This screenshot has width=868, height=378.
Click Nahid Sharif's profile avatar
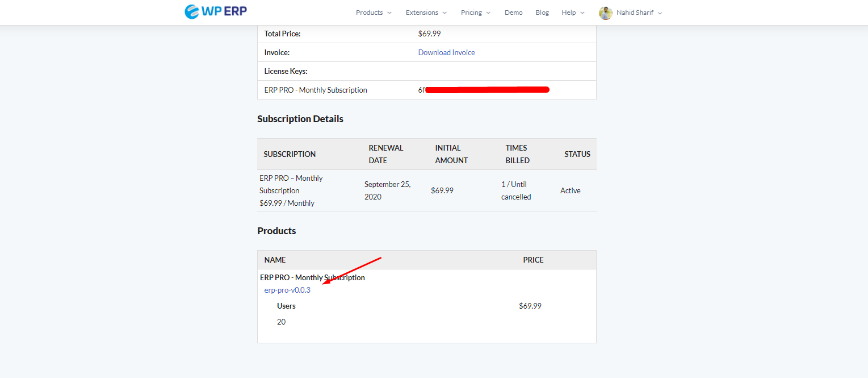point(606,12)
